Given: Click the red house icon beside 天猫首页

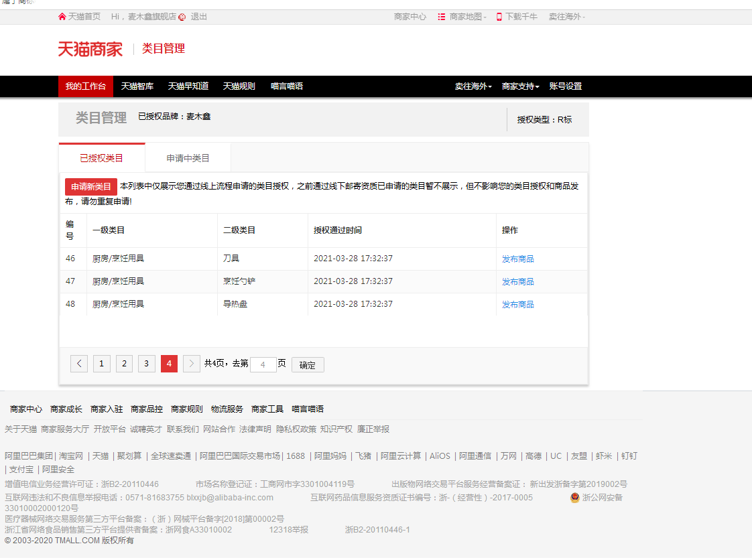Looking at the screenshot, I should [62, 17].
